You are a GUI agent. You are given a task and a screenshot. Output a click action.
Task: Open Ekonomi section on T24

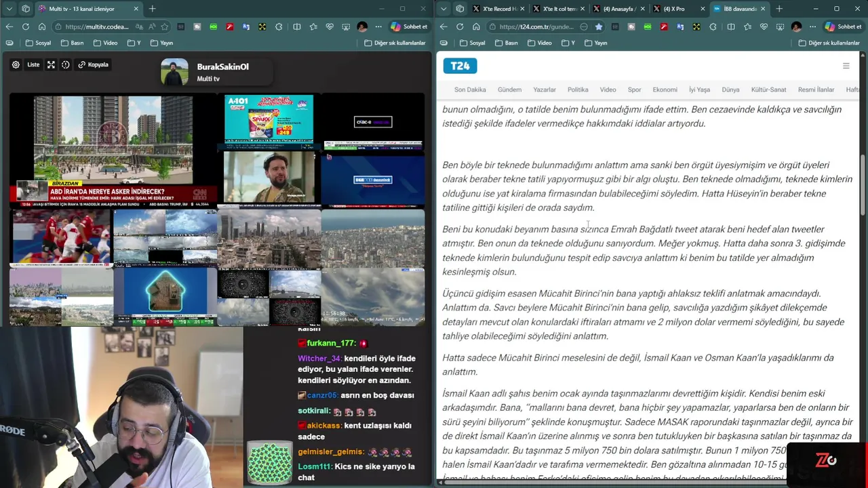pyautogui.click(x=665, y=89)
